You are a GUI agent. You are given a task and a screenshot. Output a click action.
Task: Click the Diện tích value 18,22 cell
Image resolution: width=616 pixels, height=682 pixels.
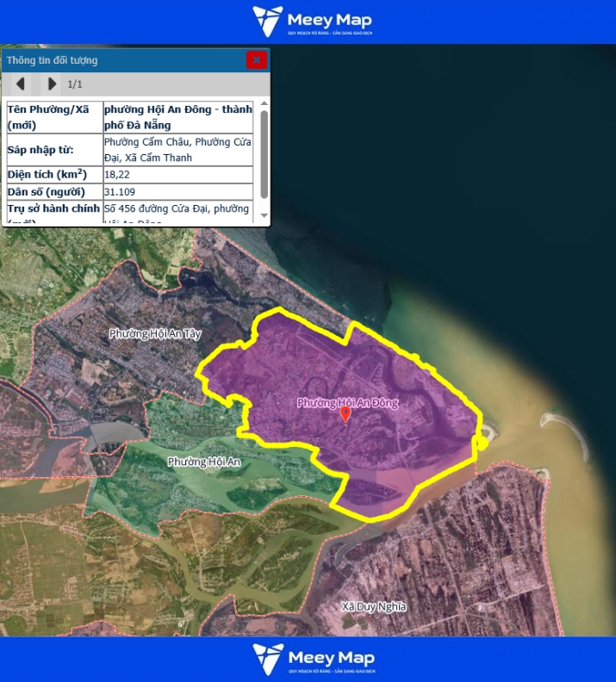(177, 175)
